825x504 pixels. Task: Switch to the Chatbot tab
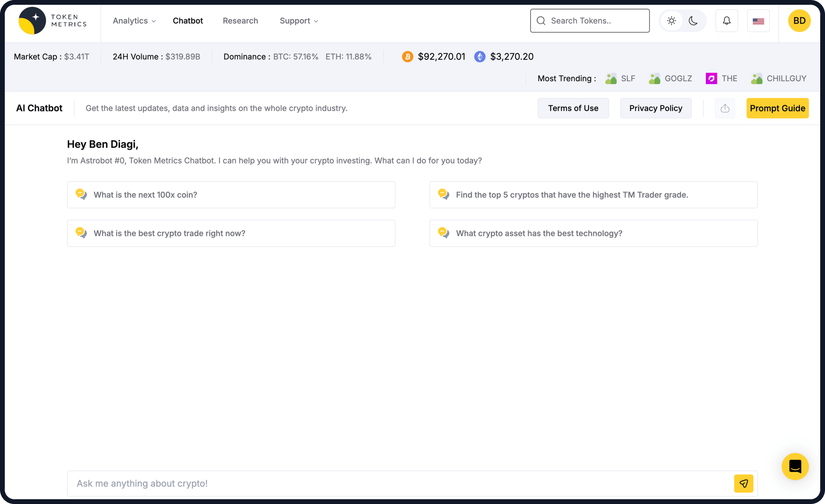[x=188, y=21]
